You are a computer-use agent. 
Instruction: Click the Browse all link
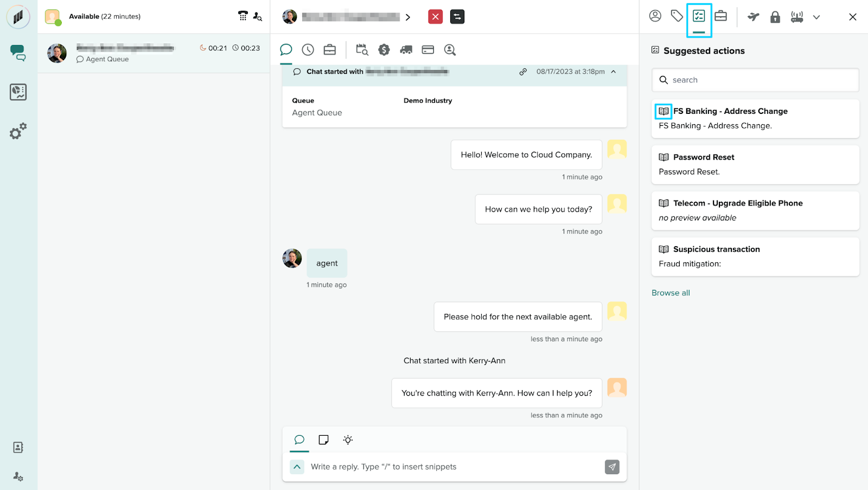point(671,293)
